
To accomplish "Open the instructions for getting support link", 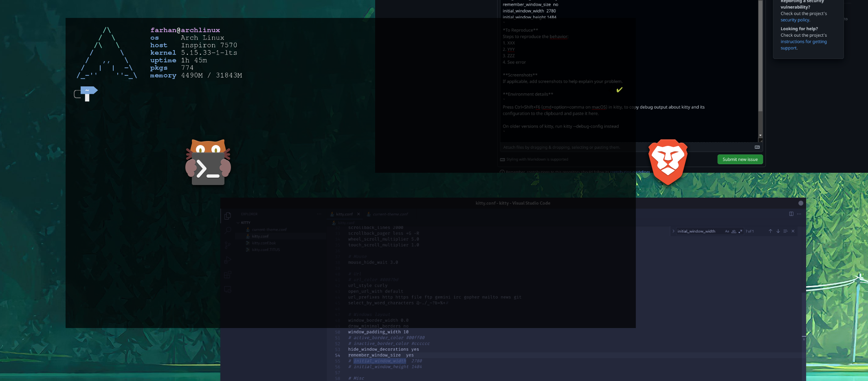I will tap(804, 45).
